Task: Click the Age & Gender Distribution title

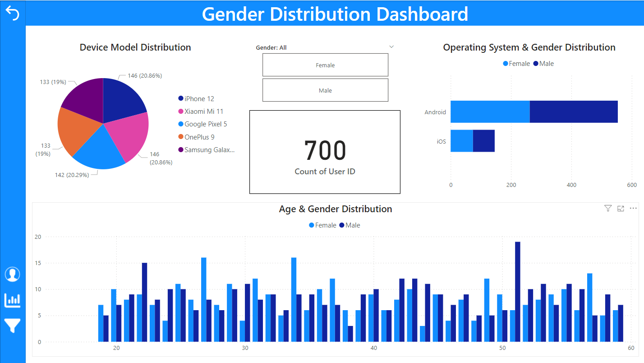Action: pyautogui.click(x=336, y=209)
